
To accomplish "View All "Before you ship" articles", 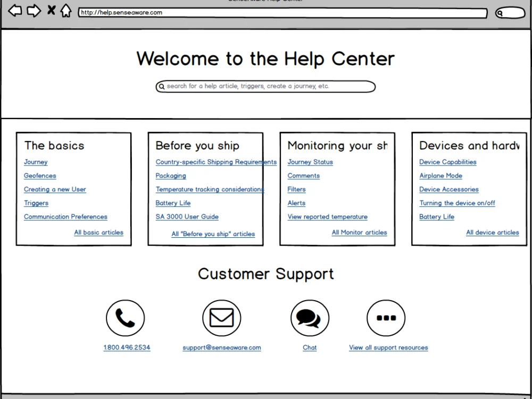I will 213,234.
